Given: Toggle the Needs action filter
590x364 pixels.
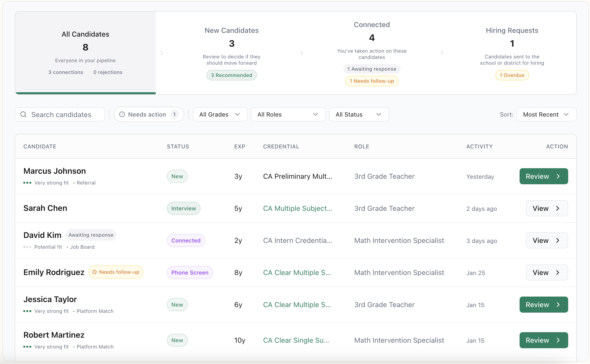Looking at the screenshot, I should click(x=149, y=115).
